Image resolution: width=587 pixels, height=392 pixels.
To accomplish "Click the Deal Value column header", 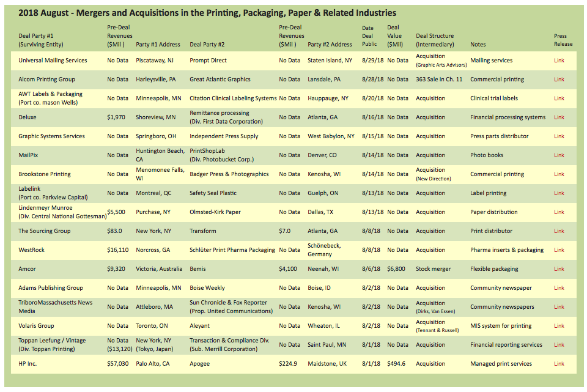I will (395, 35).
